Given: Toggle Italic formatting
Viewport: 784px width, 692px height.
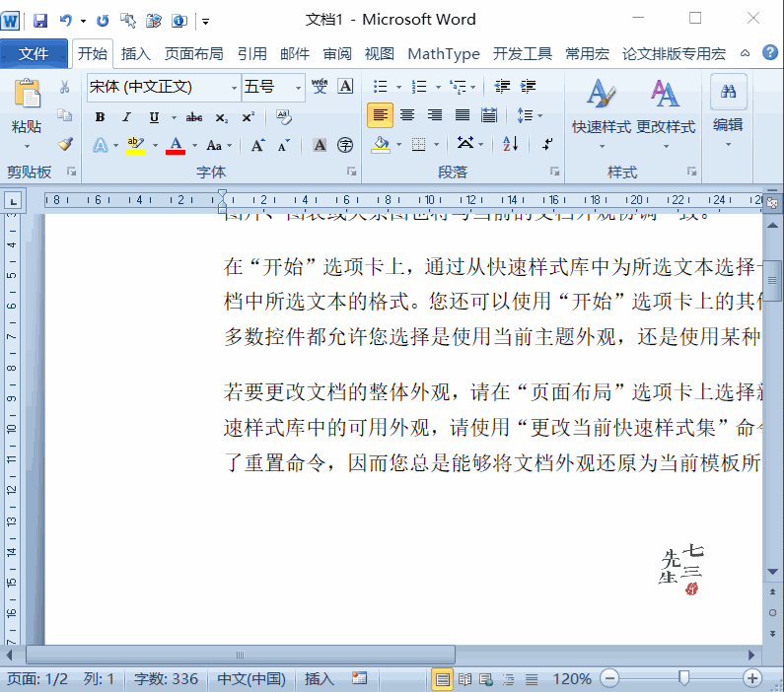Looking at the screenshot, I should pyautogui.click(x=126, y=117).
